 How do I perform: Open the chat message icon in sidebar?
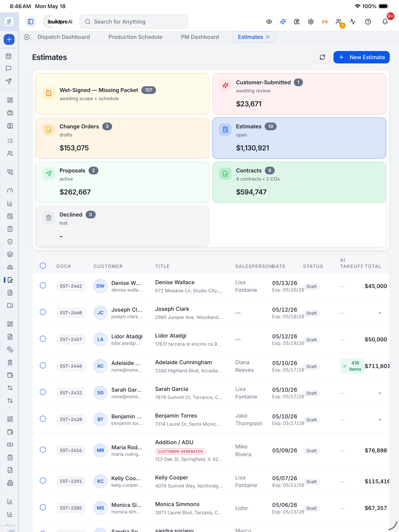(9, 69)
